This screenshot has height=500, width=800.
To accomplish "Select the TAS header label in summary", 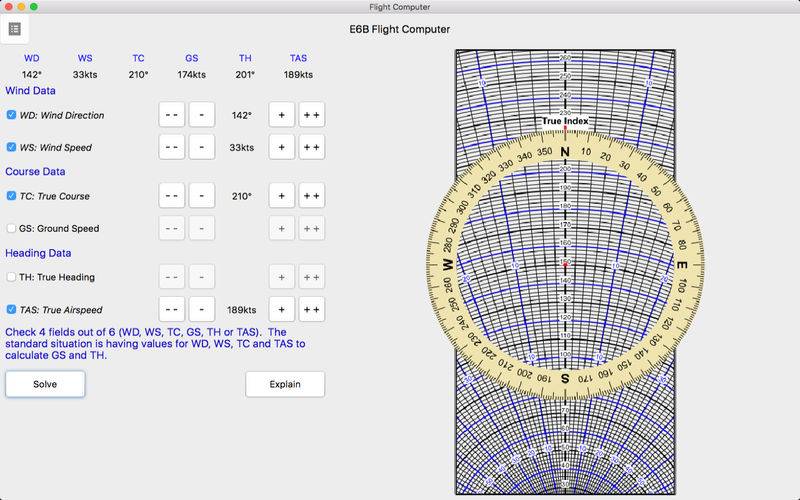I will (298, 58).
